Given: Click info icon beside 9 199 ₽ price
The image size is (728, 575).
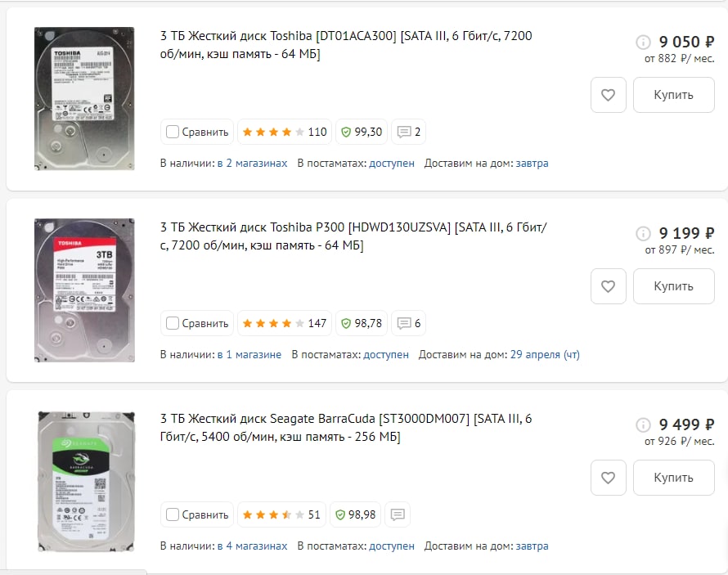Looking at the screenshot, I should (x=643, y=233).
